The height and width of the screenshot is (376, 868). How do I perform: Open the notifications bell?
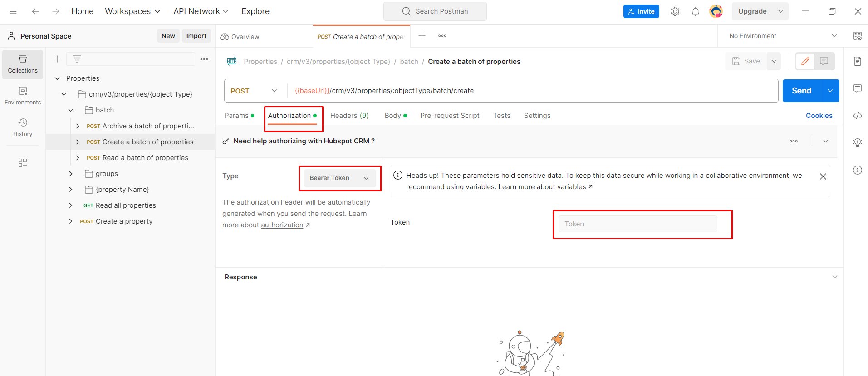tap(695, 11)
